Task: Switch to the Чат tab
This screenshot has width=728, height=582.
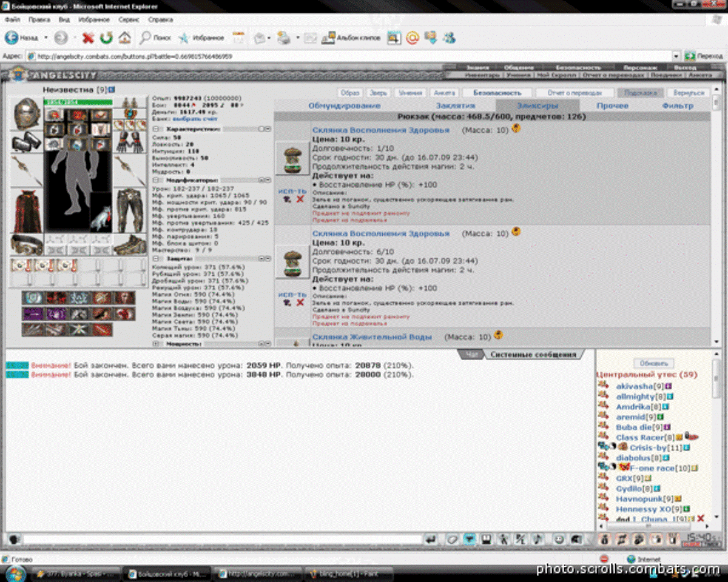Action: 473,355
